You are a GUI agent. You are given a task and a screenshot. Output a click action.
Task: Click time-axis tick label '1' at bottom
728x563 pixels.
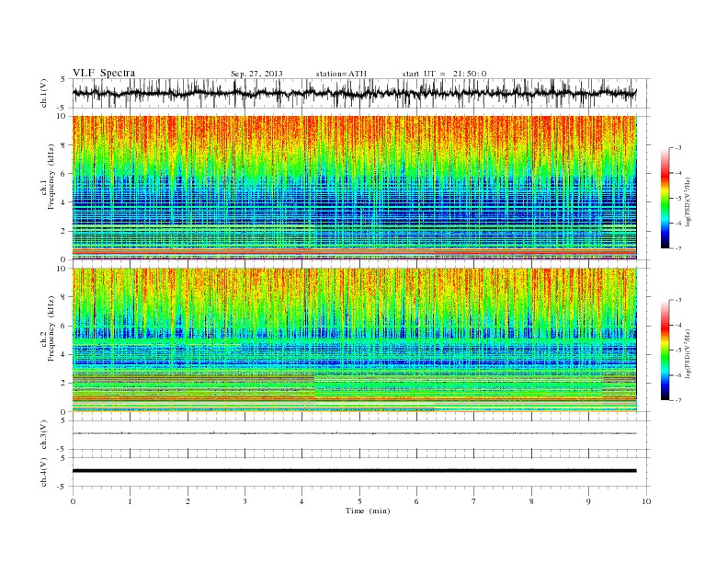click(130, 501)
